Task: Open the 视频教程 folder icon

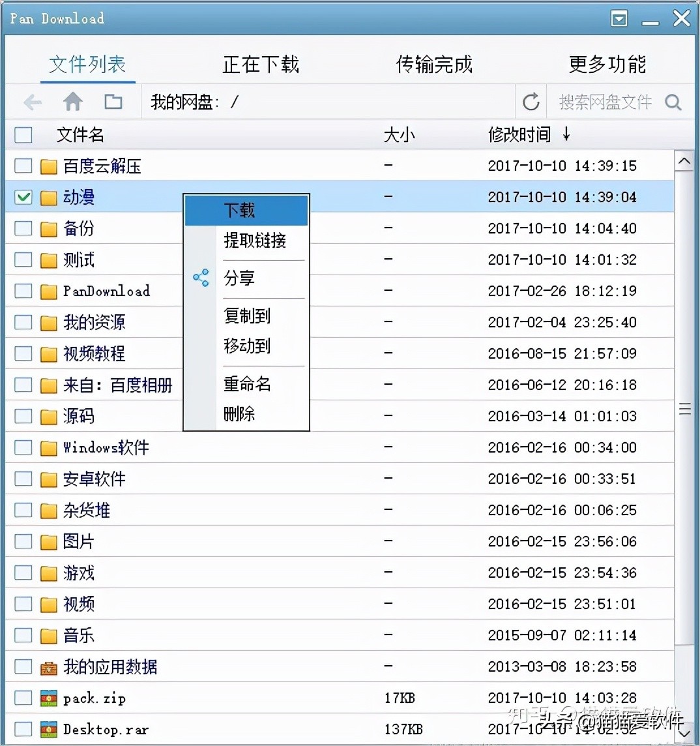Action: pos(49,353)
